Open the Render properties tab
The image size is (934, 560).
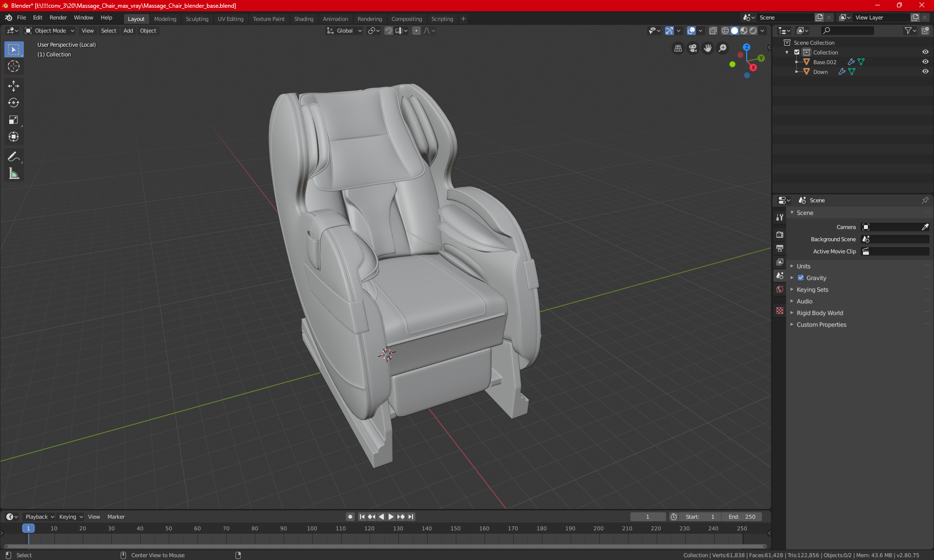click(x=780, y=234)
